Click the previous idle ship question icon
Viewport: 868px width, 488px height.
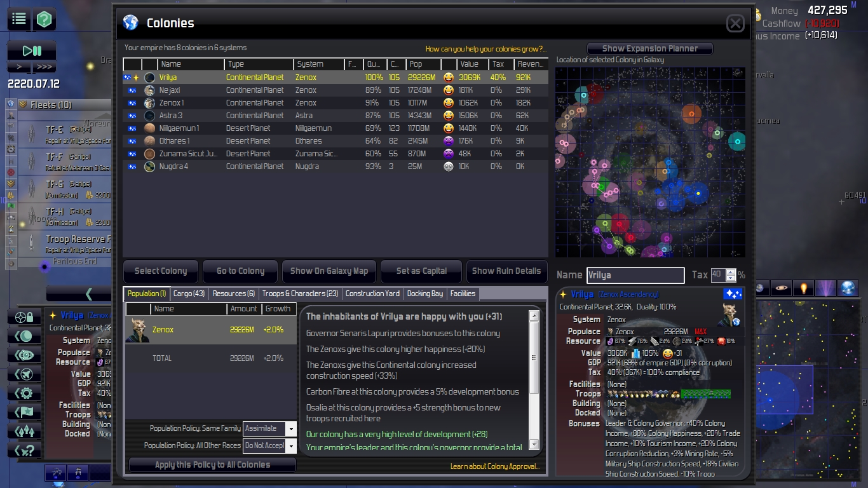point(25,450)
